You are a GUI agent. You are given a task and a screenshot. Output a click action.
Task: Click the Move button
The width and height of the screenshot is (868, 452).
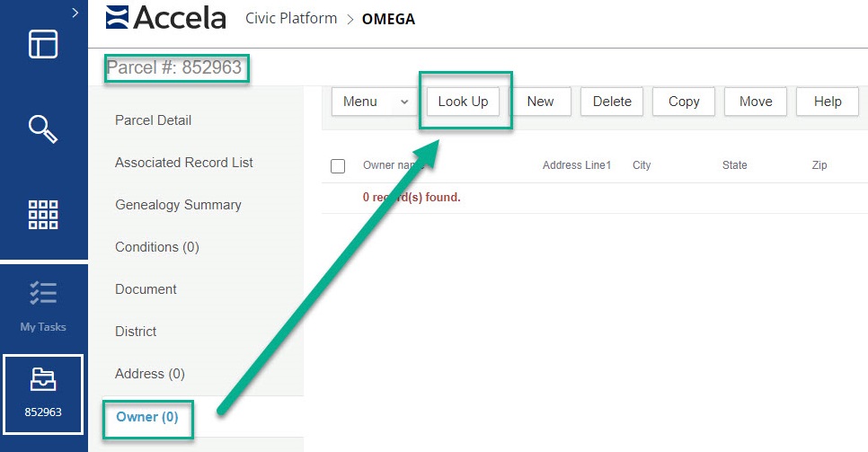pyautogui.click(x=756, y=102)
